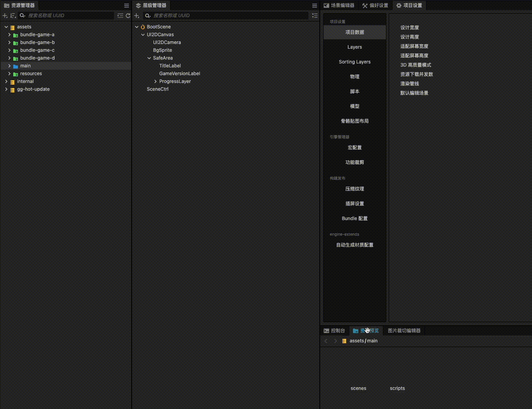Switch to the 场景编辑器 tab
The width and height of the screenshot is (532, 409).
tap(339, 5)
